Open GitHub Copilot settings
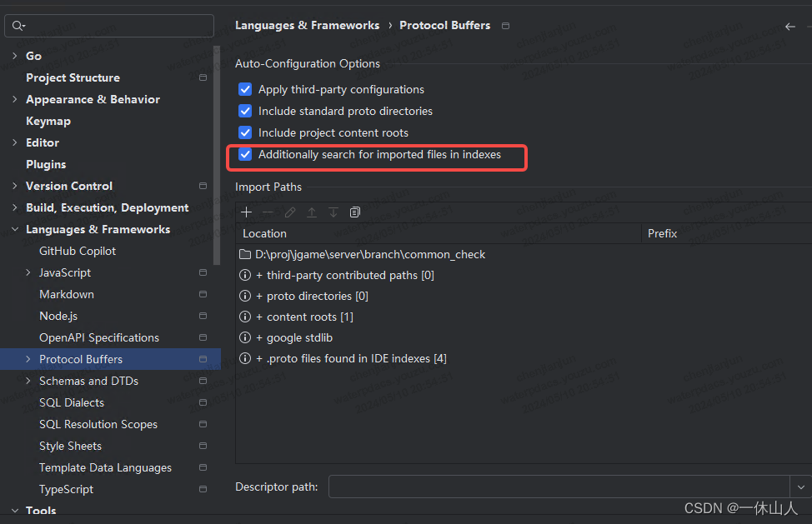This screenshot has height=524, width=812. pyautogui.click(x=77, y=251)
